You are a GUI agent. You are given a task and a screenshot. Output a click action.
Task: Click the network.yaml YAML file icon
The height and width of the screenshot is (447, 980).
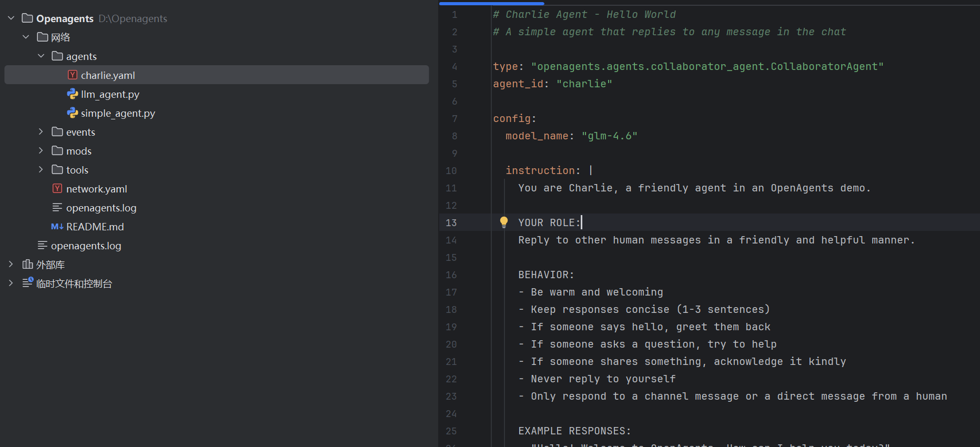57,189
